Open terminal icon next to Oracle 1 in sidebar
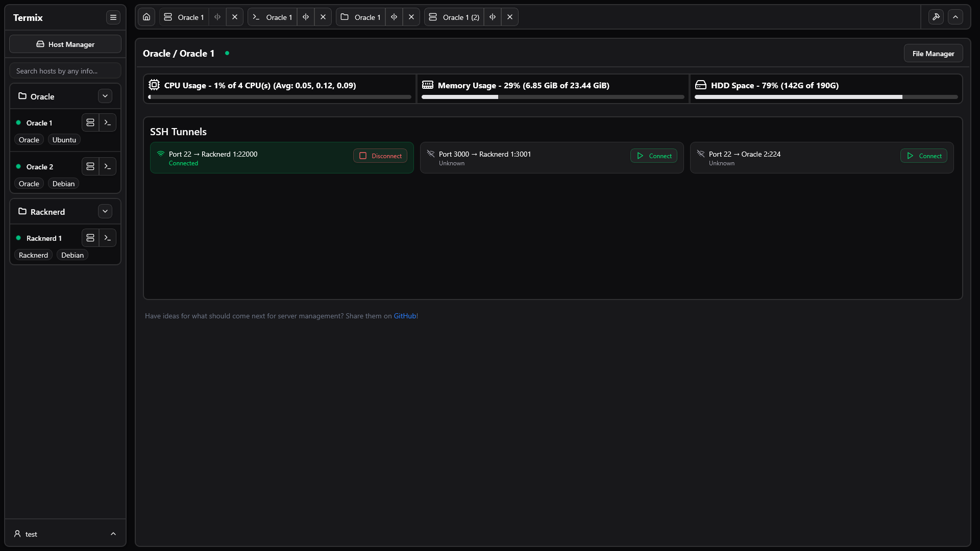980x551 pixels. point(108,123)
